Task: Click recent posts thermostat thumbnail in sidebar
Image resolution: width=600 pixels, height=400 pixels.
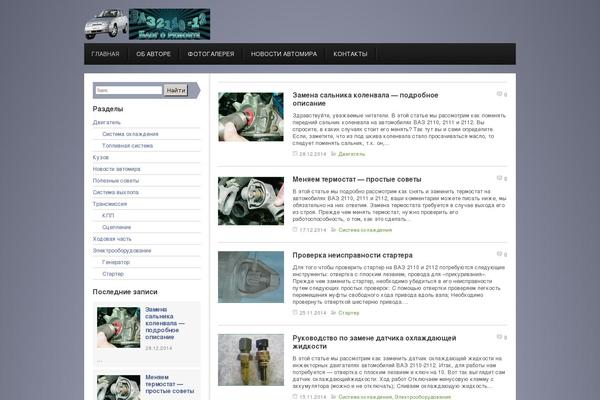Action: [x=119, y=387]
